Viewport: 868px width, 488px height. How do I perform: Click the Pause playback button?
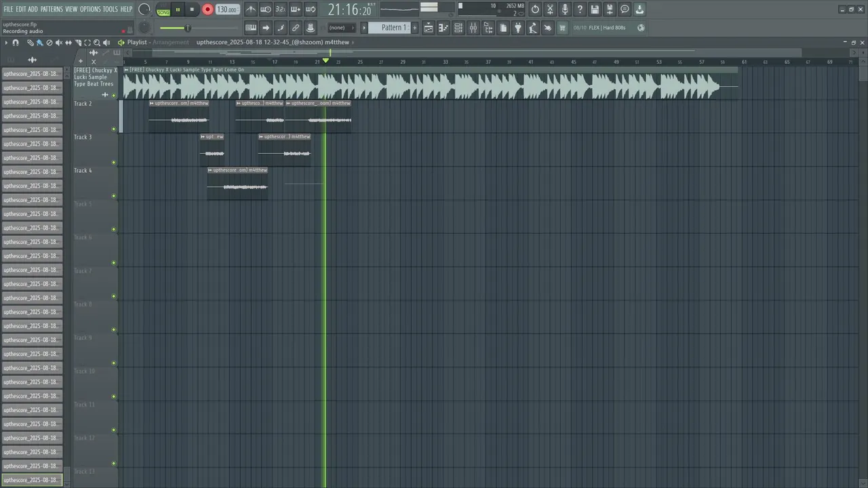tap(178, 9)
